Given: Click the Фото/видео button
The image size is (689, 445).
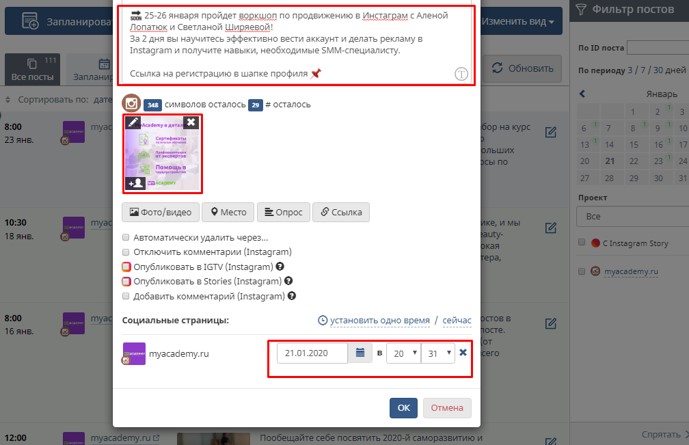Looking at the screenshot, I should 160,212.
